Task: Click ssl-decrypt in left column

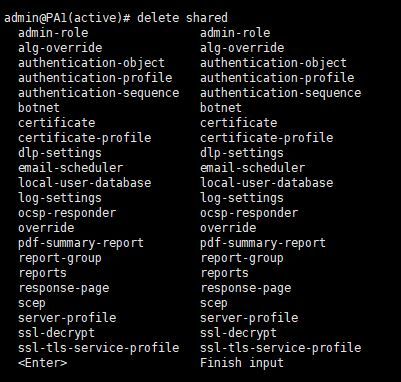Action: (57, 333)
